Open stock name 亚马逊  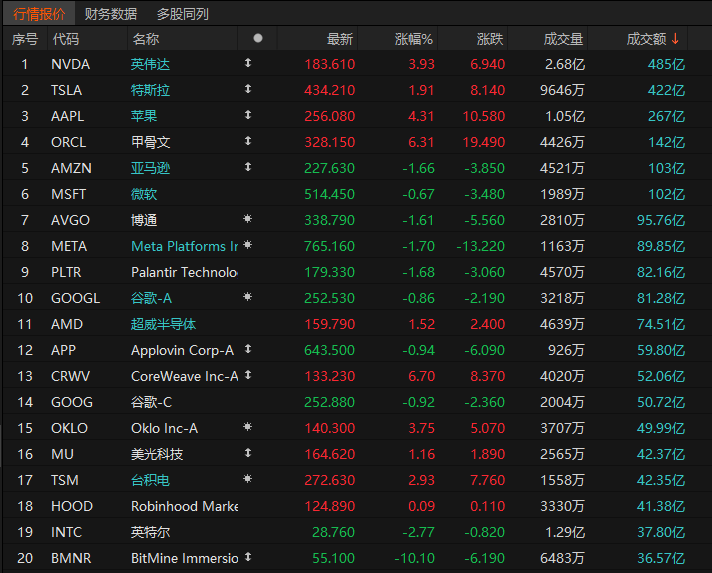(x=150, y=168)
